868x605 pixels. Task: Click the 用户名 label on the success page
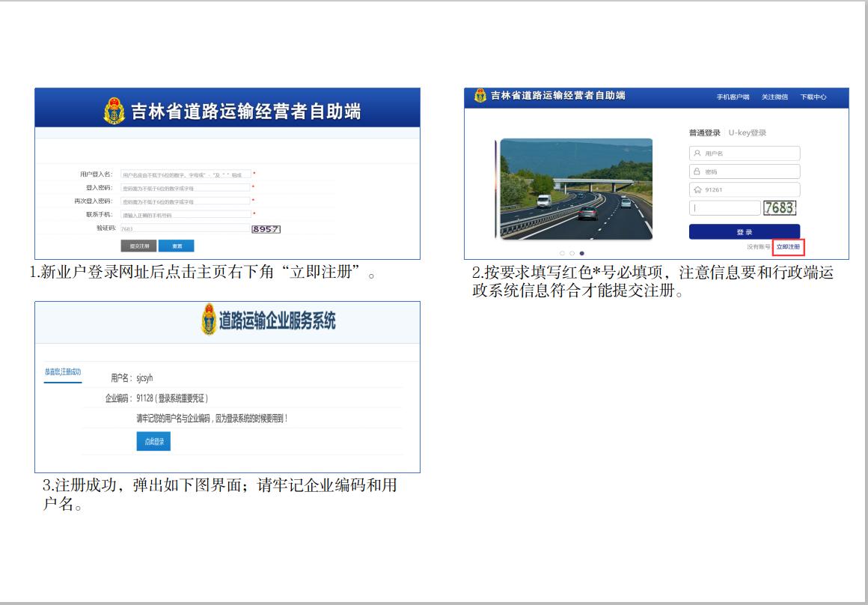pyautogui.click(x=122, y=378)
